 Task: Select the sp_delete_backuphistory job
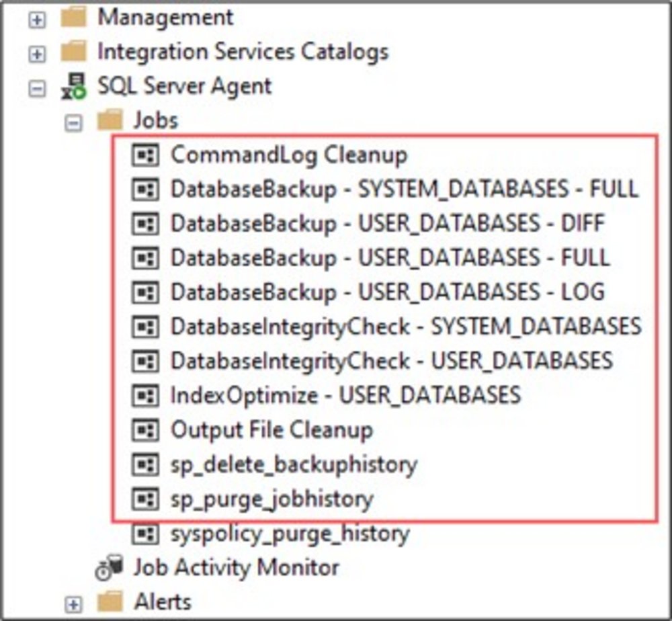tap(294, 464)
